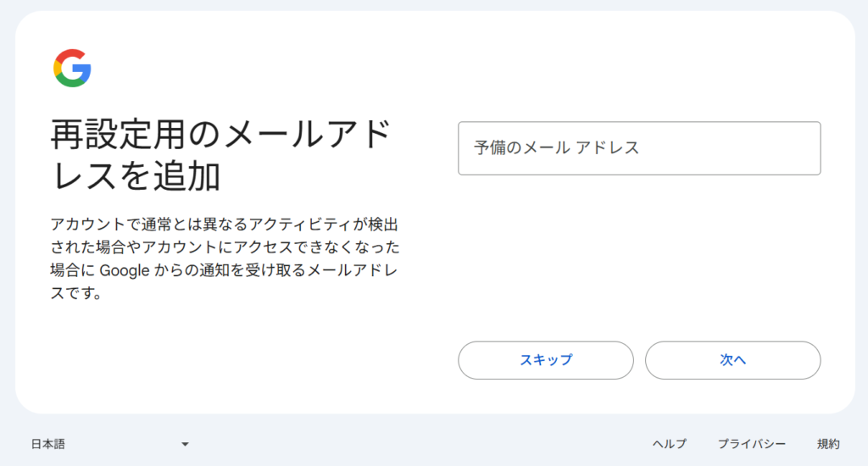Open the ヘルプ link in the footer
The height and width of the screenshot is (466, 868).
(x=670, y=444)
